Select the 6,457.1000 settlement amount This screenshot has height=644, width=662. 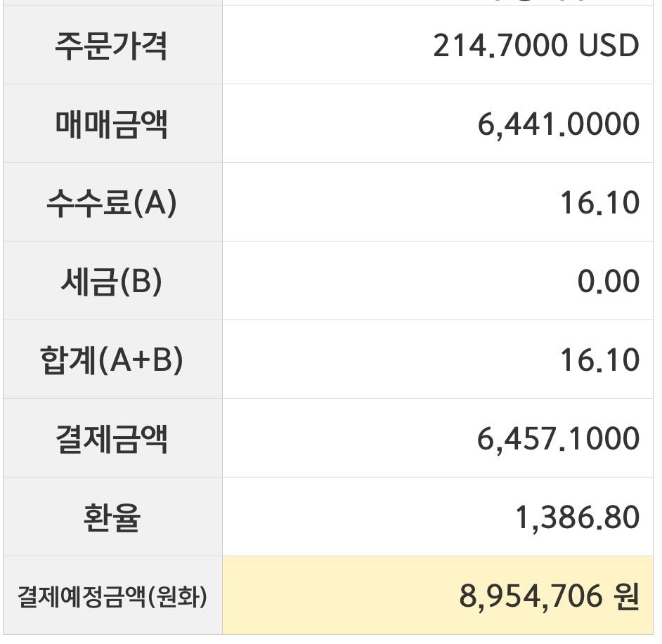point(558,440)
